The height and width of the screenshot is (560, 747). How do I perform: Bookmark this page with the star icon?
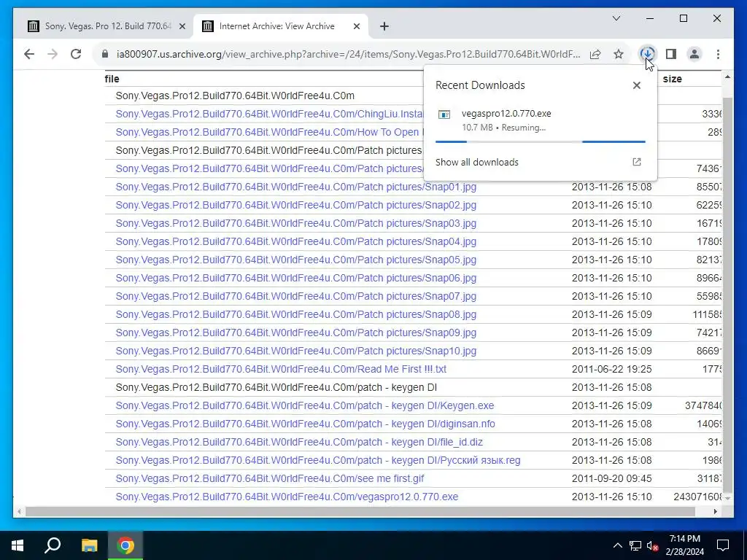tap(619, 54)
